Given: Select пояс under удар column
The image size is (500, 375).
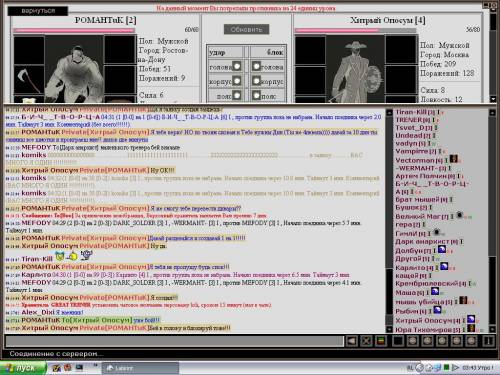Looking at the screenshot, I should point(237,95).
